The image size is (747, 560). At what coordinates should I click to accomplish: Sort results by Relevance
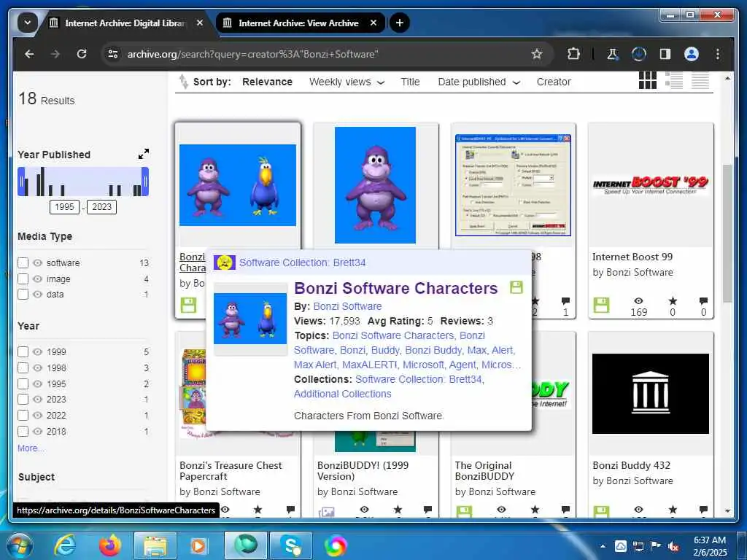coord(267,82)
